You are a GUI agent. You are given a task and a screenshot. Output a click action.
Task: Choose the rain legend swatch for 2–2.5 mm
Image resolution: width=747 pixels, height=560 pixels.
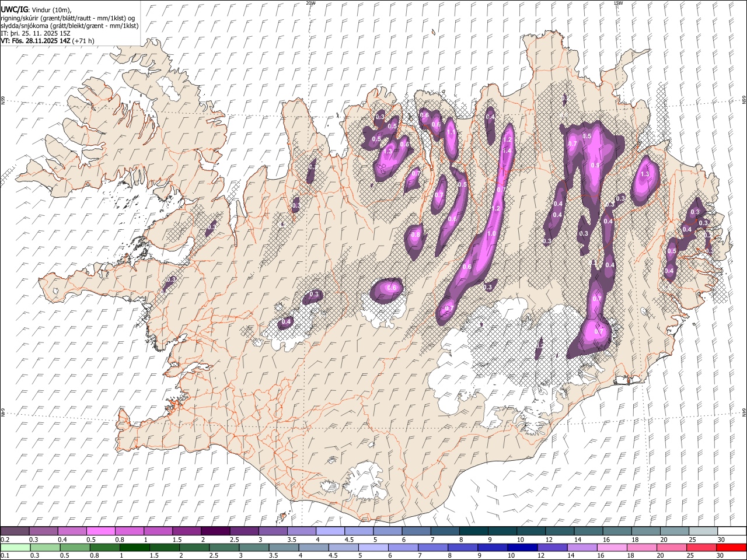click(x=194, y=547)
